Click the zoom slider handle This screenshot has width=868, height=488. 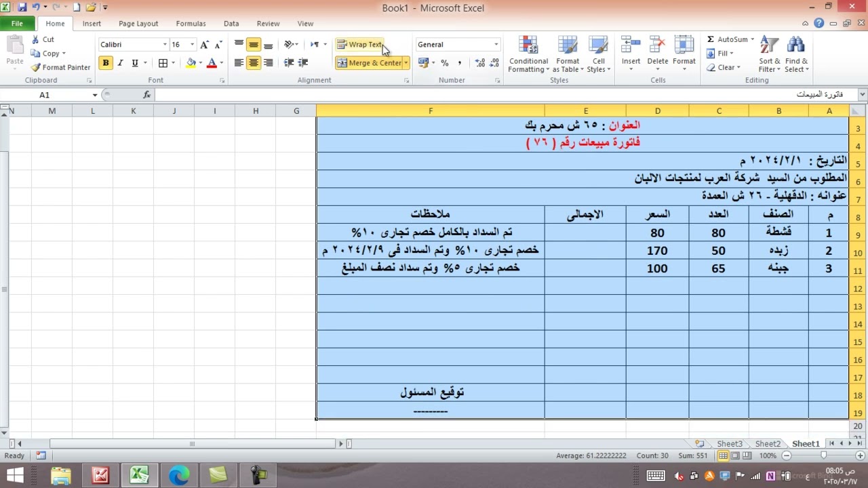coord(824,456)
